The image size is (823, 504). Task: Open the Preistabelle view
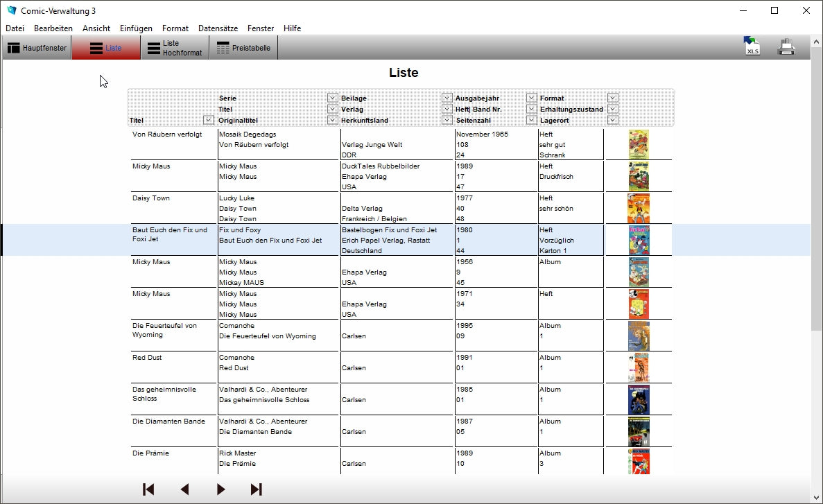243,48
